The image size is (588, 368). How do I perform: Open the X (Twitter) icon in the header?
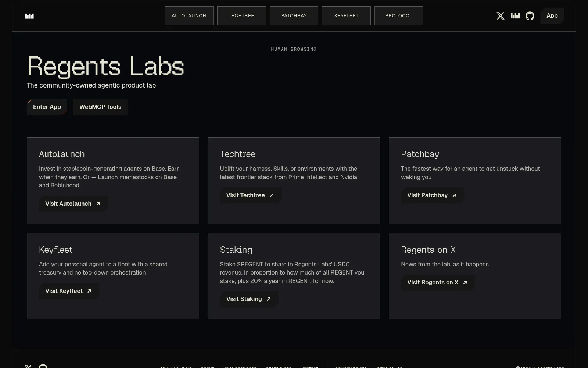[501, 16]
